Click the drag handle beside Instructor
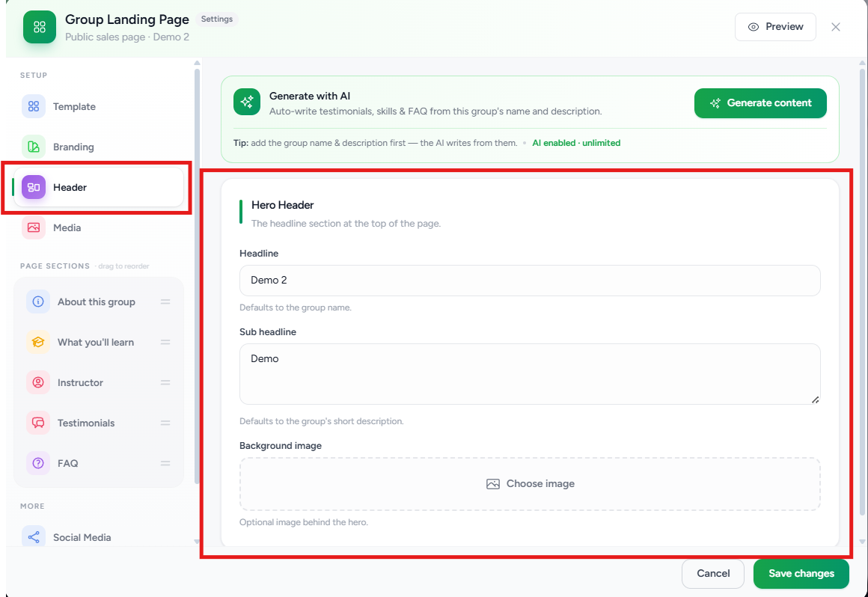 tap(165, 383)
